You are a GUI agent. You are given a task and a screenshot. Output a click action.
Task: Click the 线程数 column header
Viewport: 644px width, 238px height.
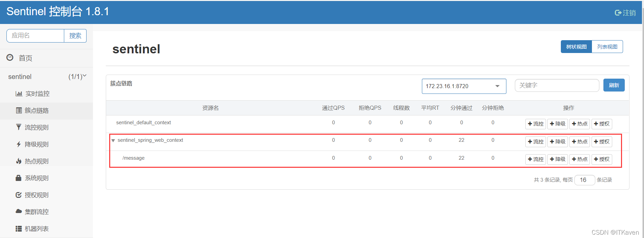pyautogui.click(x=401, y=108)
